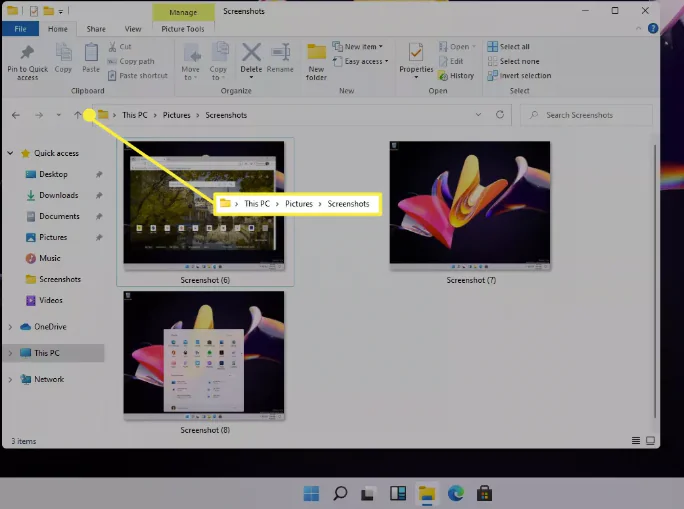Open the New item dropdown
The image size is (684, 509).
click(363, 47)
